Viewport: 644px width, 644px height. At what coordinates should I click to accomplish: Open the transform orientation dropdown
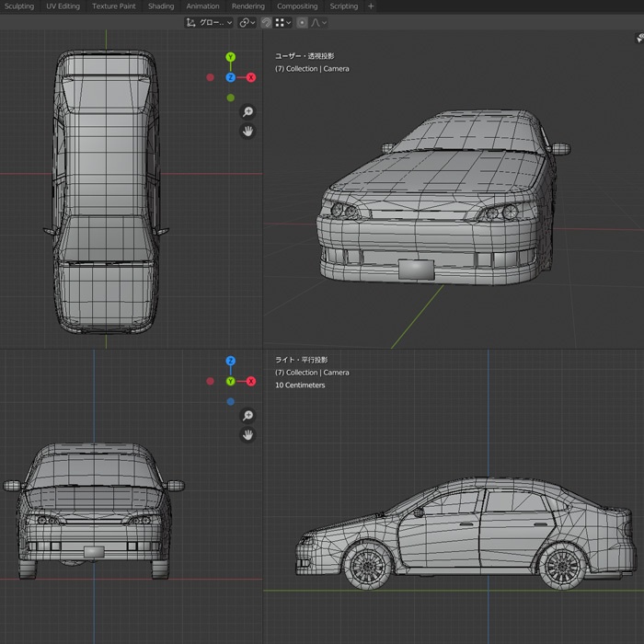209,22
